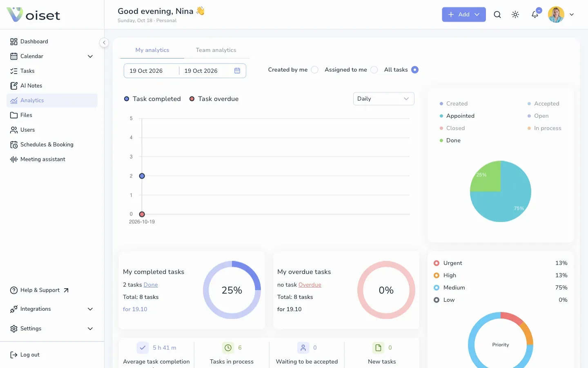Image resolution: width=588 pixels, height=368 pixels.
Task: Expand the Calendar submenu chevron
Action: click(90, 56)
